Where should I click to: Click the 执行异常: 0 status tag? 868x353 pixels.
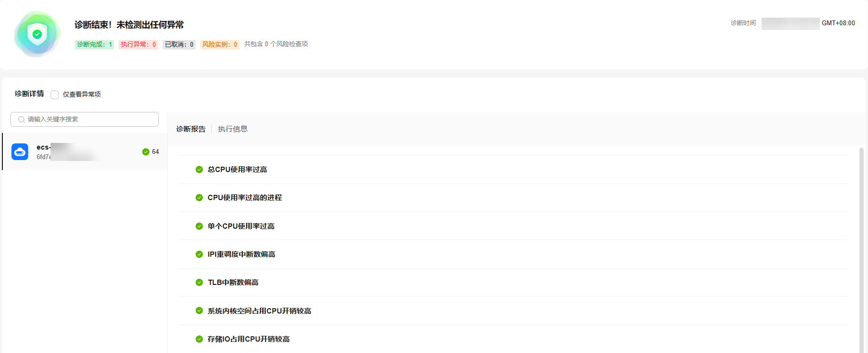(138, 44)
